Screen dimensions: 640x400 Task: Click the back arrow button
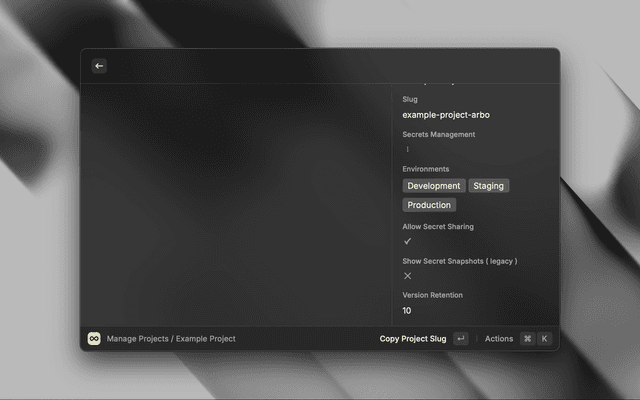coord(99,66)
